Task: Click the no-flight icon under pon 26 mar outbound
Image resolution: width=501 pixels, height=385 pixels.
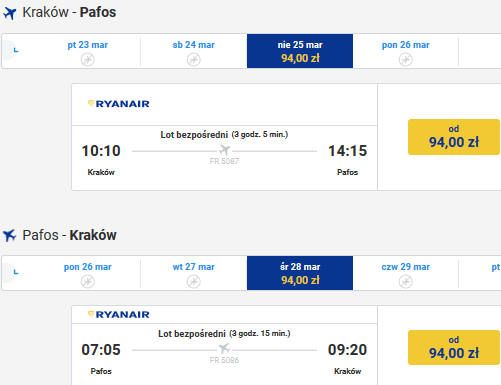Action: [x=406, y=60]
